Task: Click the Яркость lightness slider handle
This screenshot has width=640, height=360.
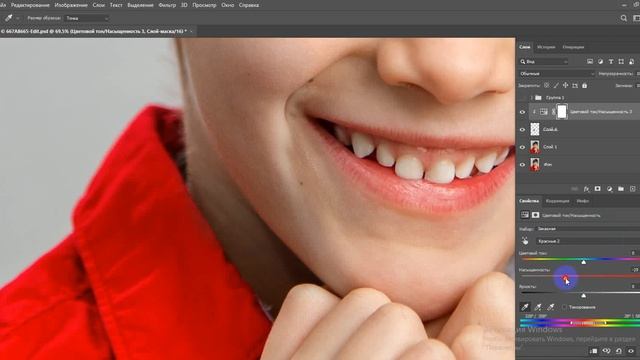Action: pos(584,295)
